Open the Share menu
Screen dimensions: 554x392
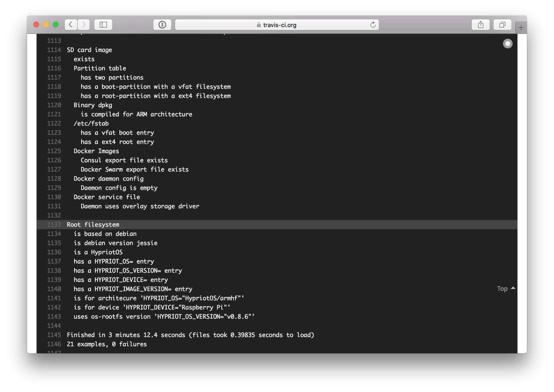pos(480,24)
